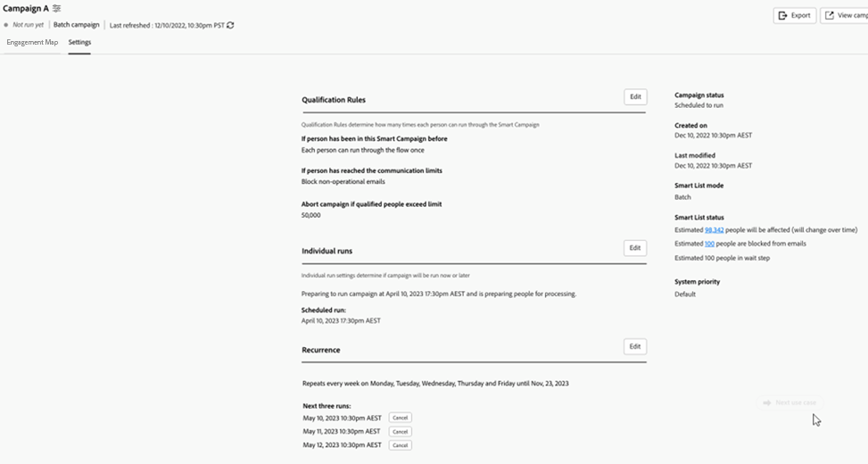Click the Export button icon

[782, 15]
